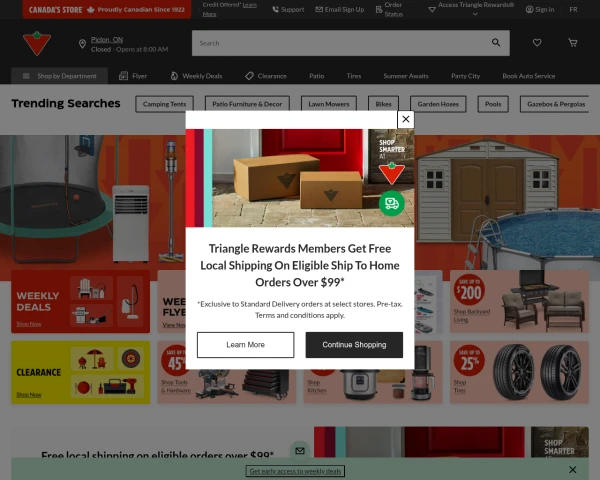Open the Canadian Tire logo home link
The image size is (600, 480).
pyautogui.click(x=37, y=44)
